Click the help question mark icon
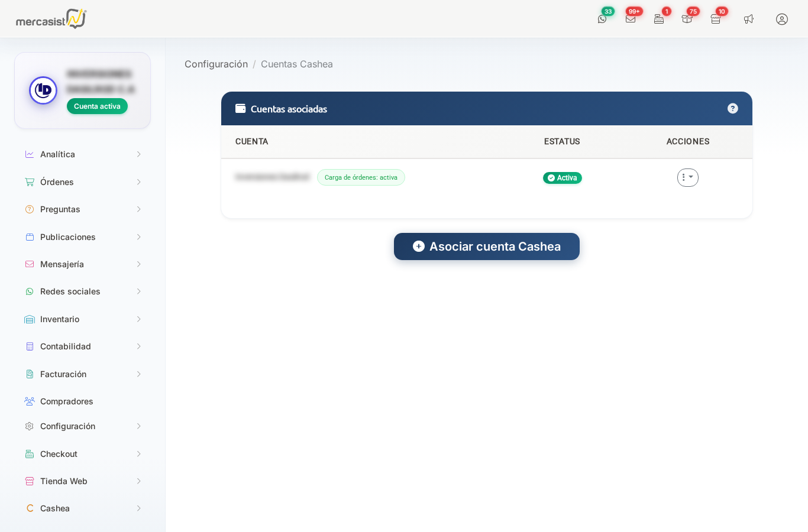The width and height of the screenshot is (808, 532). pos(732,108)
